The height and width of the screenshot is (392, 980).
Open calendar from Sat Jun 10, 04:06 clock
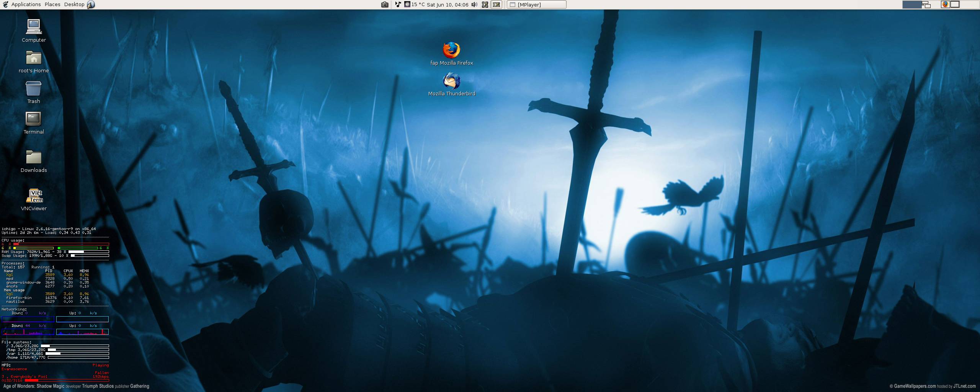[448, 5]
